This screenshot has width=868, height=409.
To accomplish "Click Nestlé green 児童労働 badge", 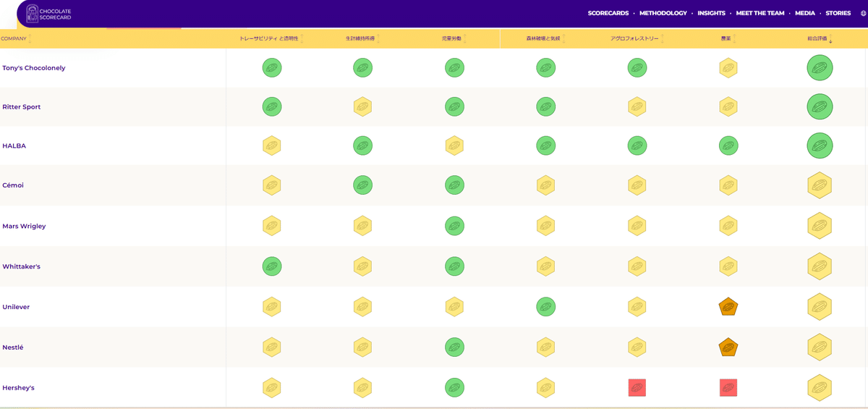I will pyautogui.click(x=454, y=347).
